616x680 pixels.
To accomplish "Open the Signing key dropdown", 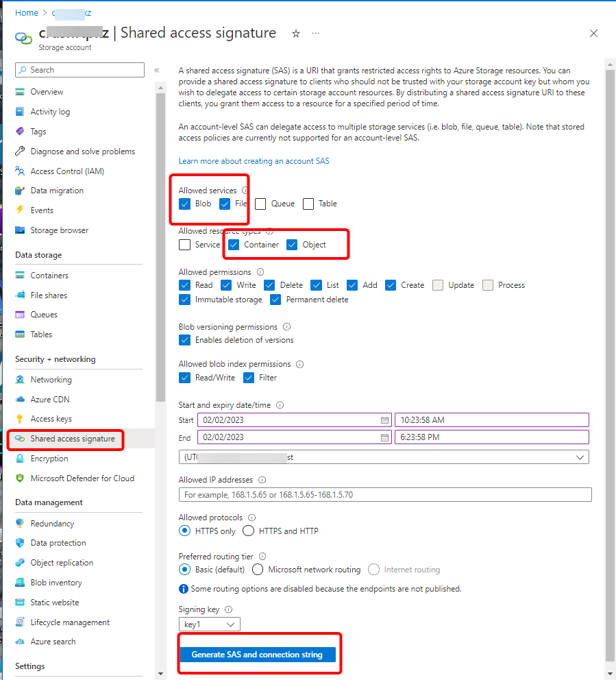I will (210, 624).
